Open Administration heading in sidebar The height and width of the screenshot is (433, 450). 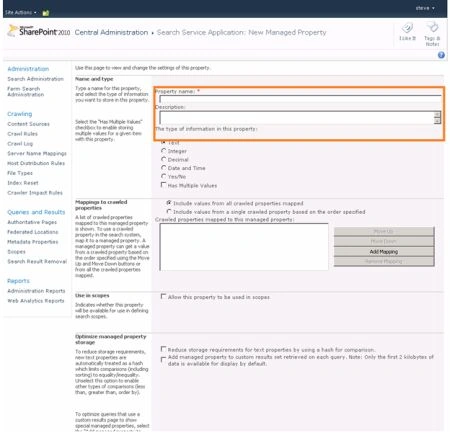pyautogui.click(x=28, y=69)
